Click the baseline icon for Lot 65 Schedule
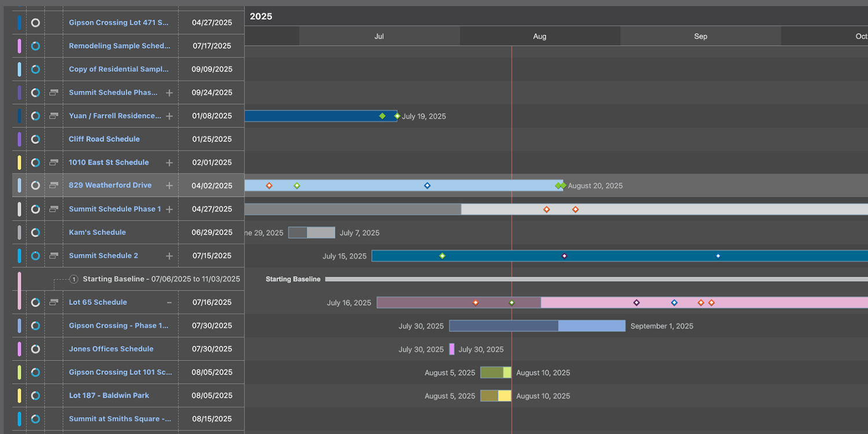 pyautogui.click(x=54, y=302)
